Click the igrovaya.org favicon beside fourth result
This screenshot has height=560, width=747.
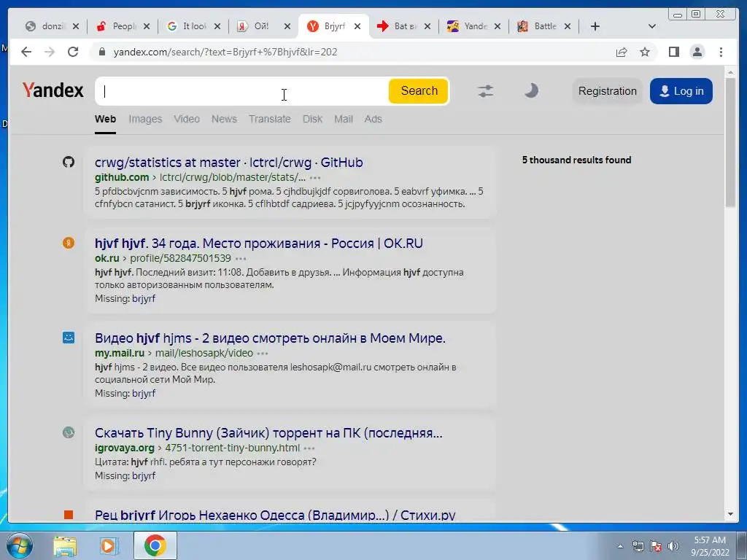click(x=69, y=432)
